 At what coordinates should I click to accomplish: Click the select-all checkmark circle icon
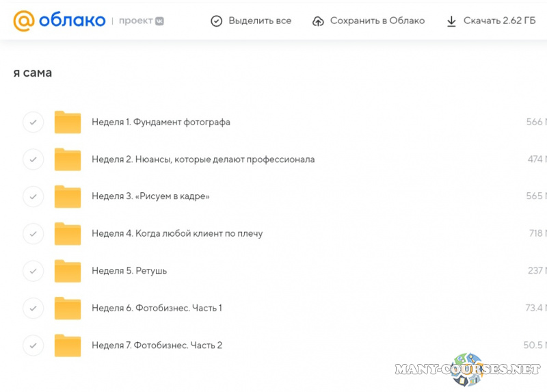tap(217, 21)
